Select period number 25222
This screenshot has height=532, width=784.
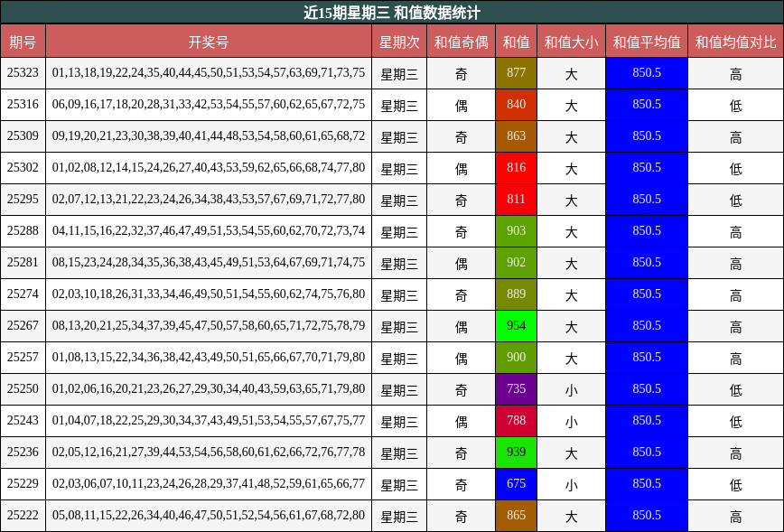pyautogui.click(x=25, y=516)
